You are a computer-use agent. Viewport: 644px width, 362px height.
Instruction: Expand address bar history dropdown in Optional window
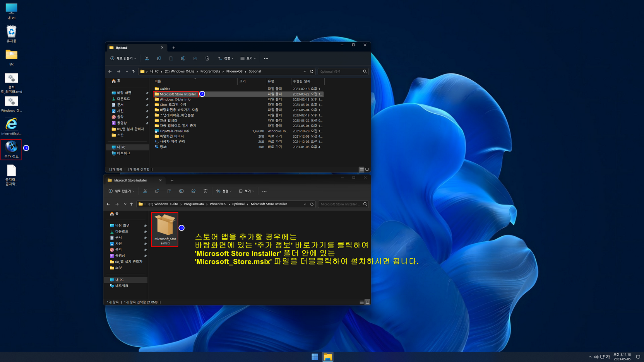pos(305,72)
